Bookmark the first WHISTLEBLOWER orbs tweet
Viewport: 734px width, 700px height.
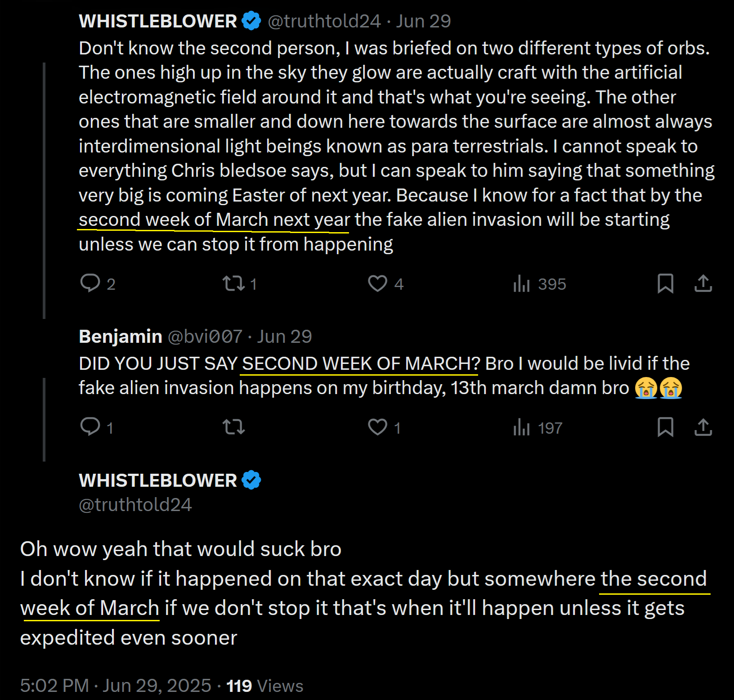coord(665,283)
